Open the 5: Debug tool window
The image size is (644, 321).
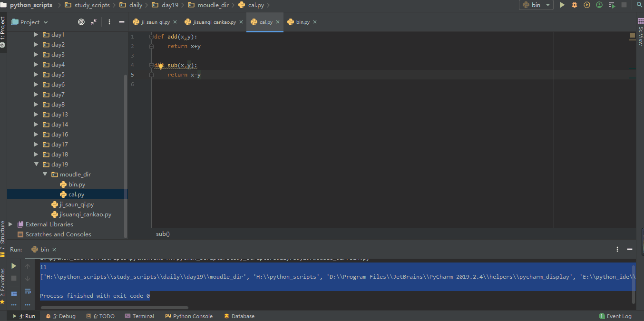[60, 316]
